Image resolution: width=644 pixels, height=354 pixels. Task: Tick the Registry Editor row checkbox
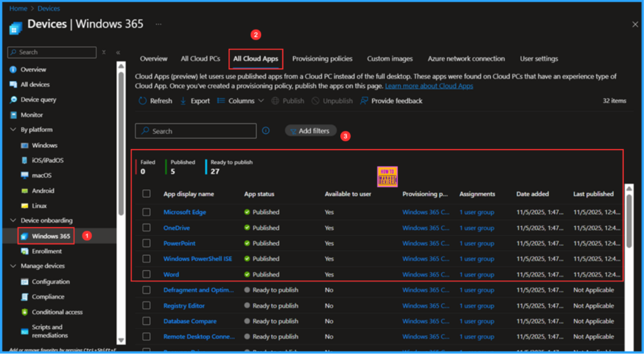[146, 306]
